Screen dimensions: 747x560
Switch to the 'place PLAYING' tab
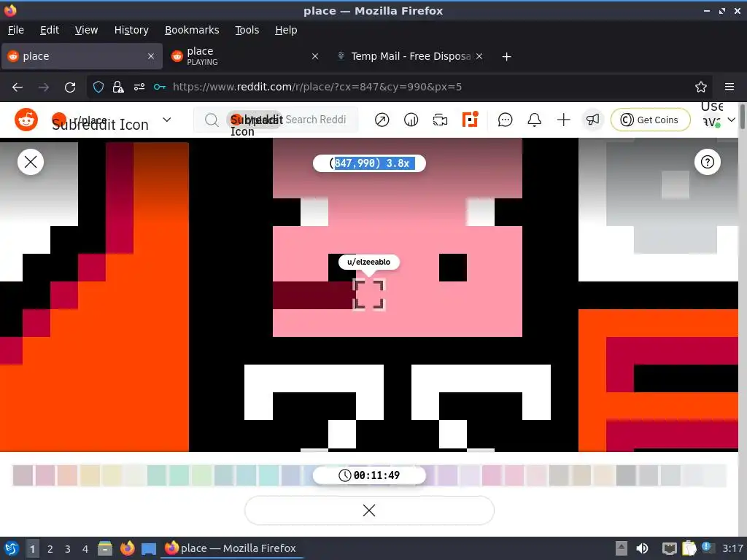click(245, 56)
